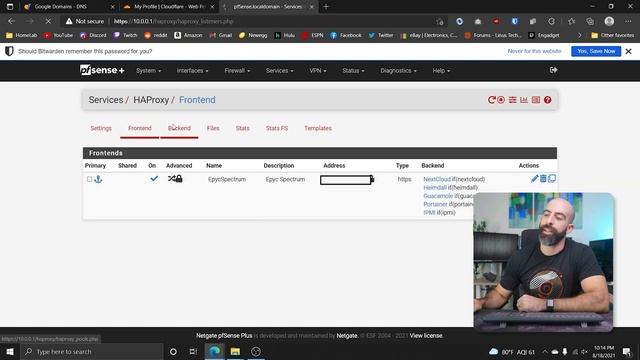This screenshot has height=360, width=640.
Task: Go back in browser history
Action: tap(11, 21)
